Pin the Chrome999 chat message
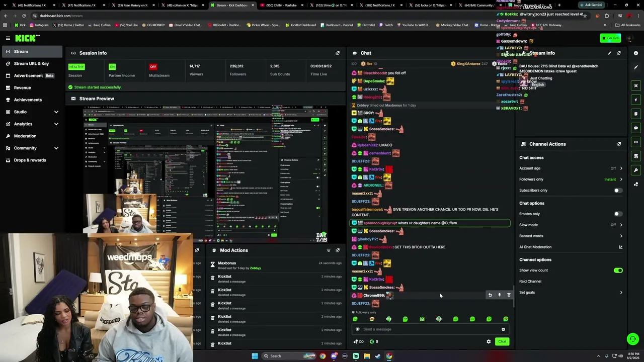The width and height of the screenshot is (644, 362). click(499, 295)
